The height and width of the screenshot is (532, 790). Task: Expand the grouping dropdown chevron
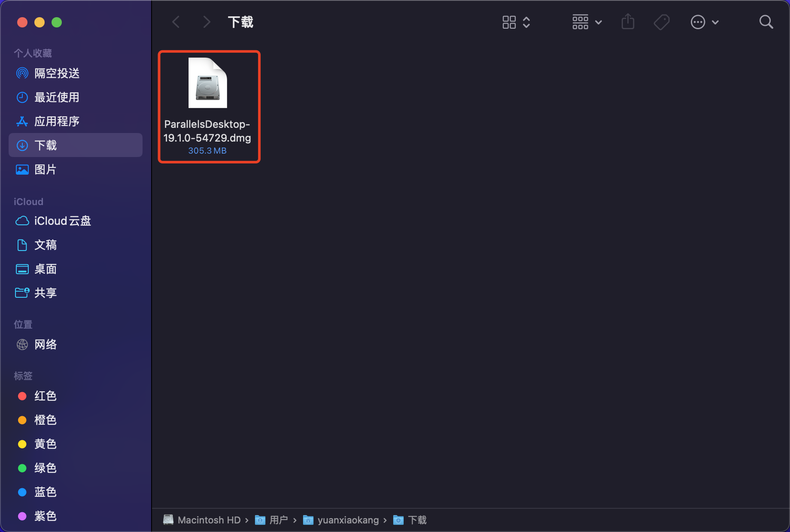[599, 22]
